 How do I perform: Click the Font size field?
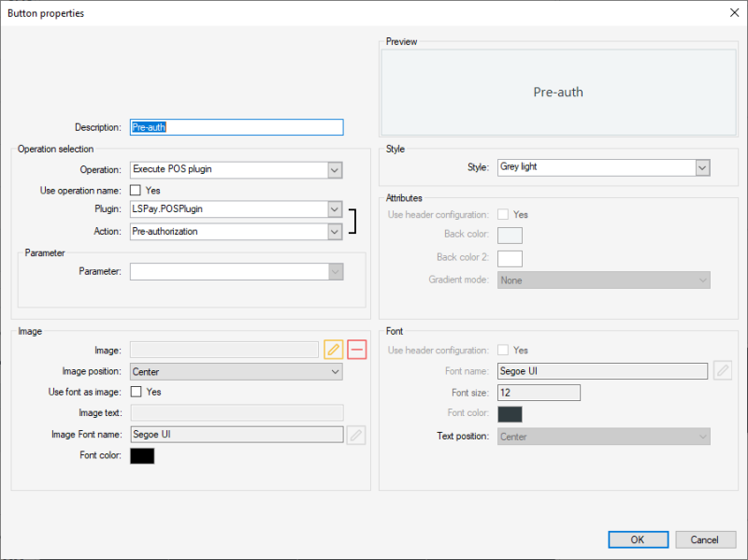coord(539,393)
